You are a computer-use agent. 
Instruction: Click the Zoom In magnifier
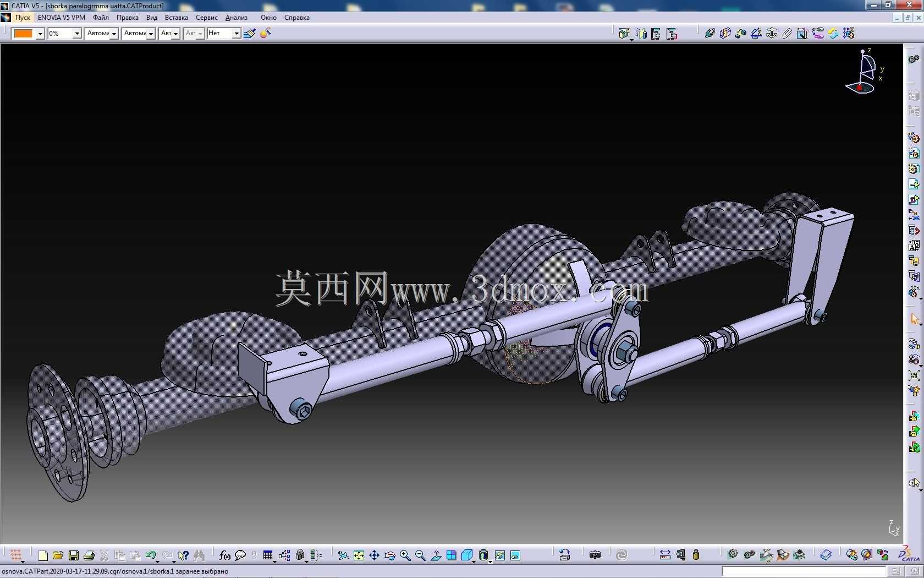tap(405, 555)
